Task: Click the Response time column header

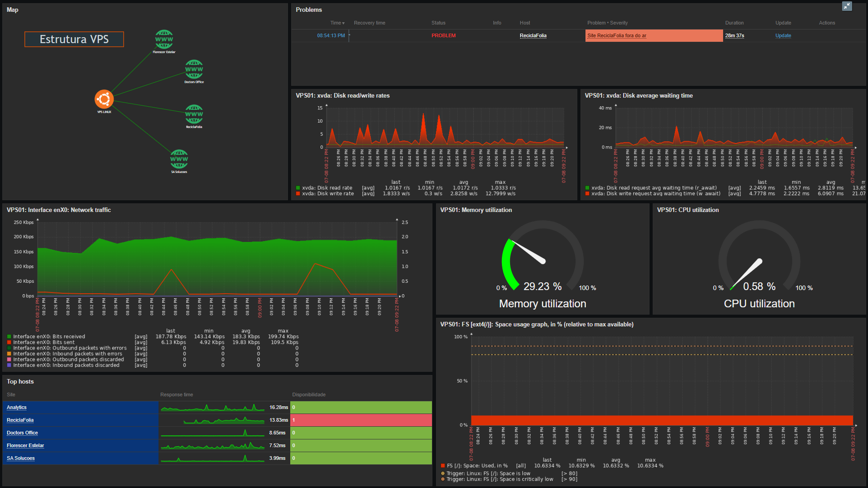Action: (x=177, y=395)
